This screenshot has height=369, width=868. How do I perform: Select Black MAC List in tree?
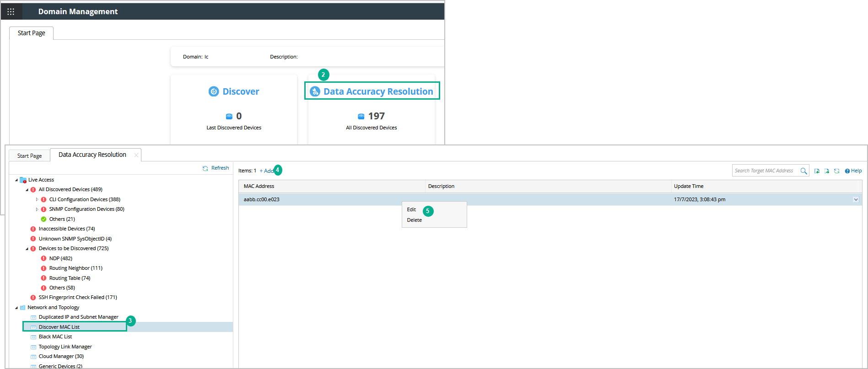click(55, 337)
